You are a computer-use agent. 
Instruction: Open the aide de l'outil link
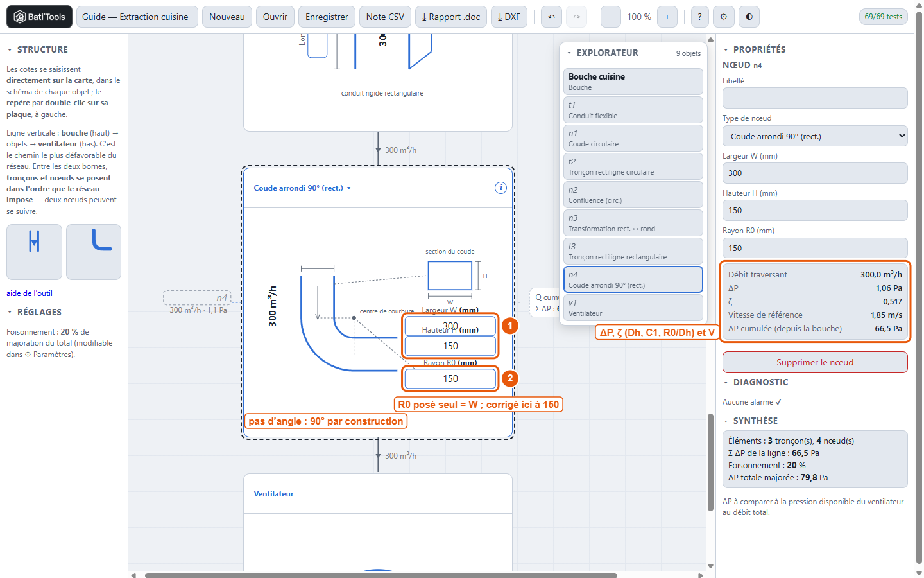coord(30,293)
